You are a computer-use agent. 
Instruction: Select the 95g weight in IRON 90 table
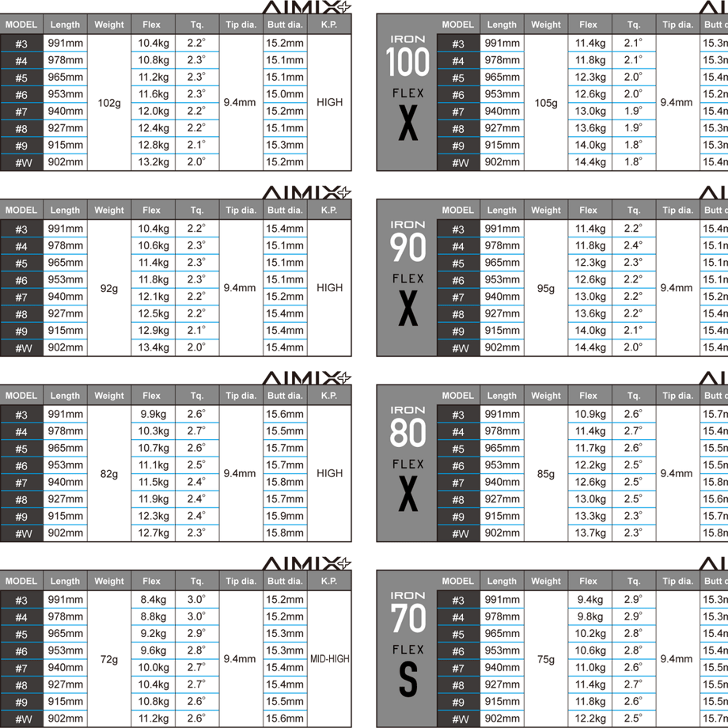coord(546,288)
